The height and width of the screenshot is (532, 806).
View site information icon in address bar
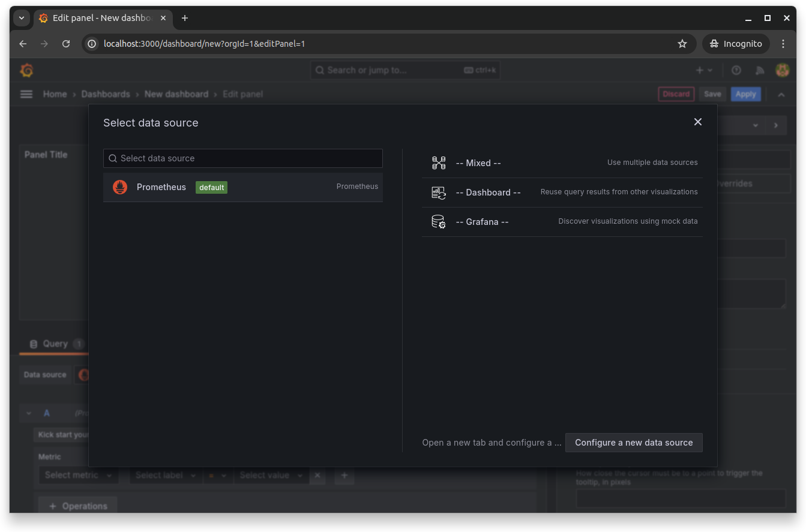pyautogui.click(x=92, y=44)
